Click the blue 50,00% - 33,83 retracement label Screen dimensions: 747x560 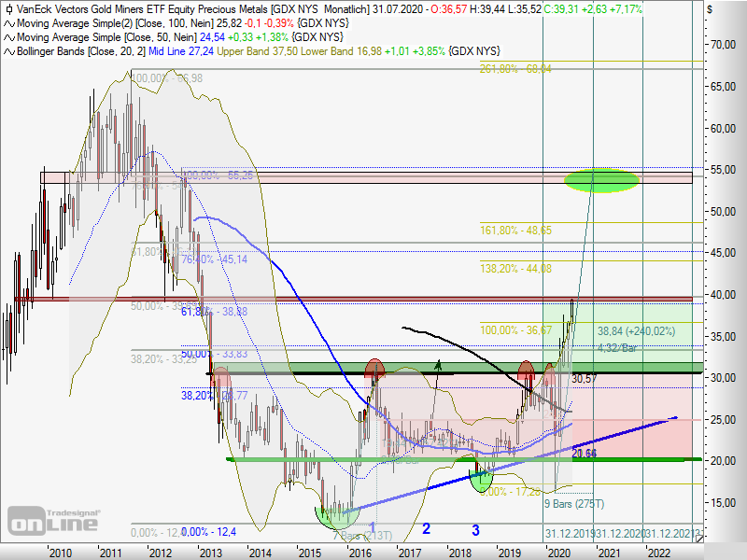[x=215, y=354]
